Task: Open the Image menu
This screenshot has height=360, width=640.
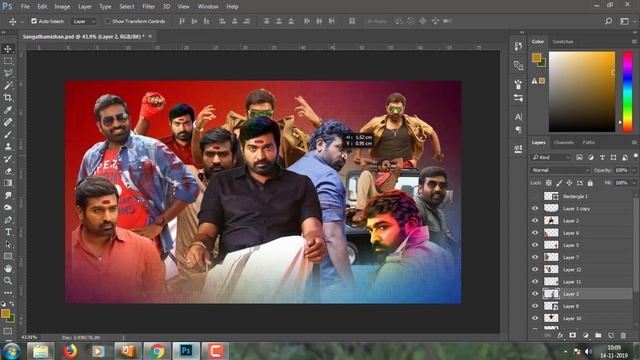Action: click(62, 7)
